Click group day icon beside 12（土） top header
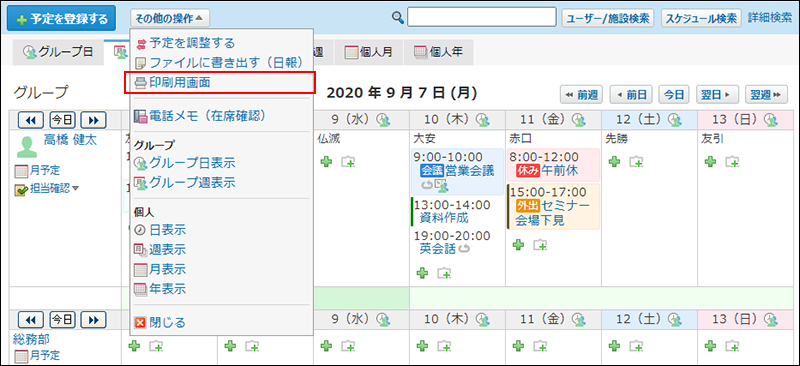The width and height of the screenshot is (800, 366). [676, 120]
